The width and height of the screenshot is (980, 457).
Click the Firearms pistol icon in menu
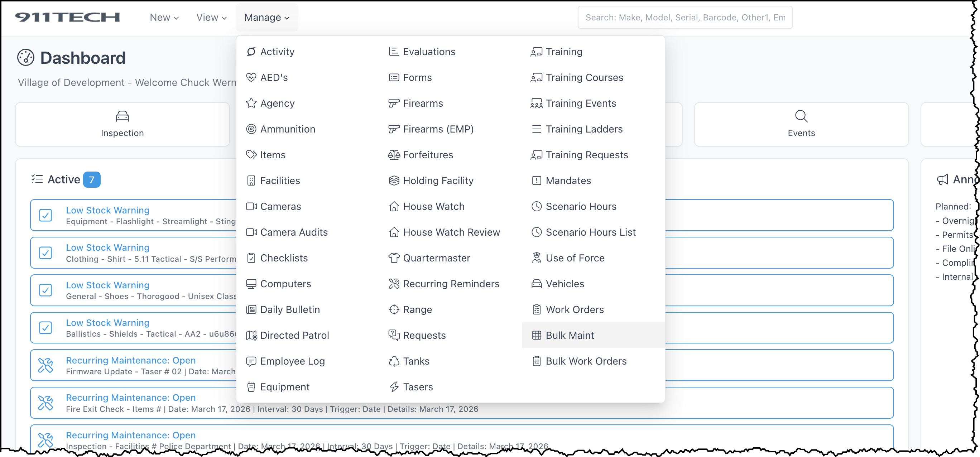pos(394,103)
